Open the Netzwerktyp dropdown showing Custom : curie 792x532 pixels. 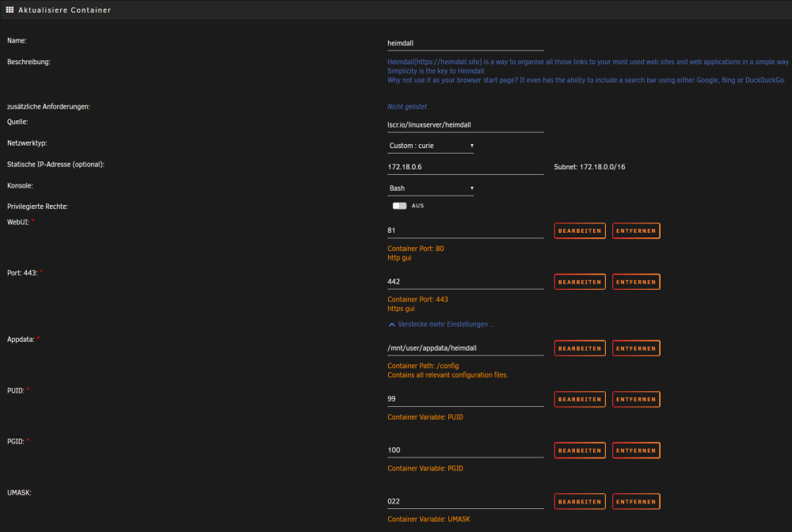click(430, 146)
